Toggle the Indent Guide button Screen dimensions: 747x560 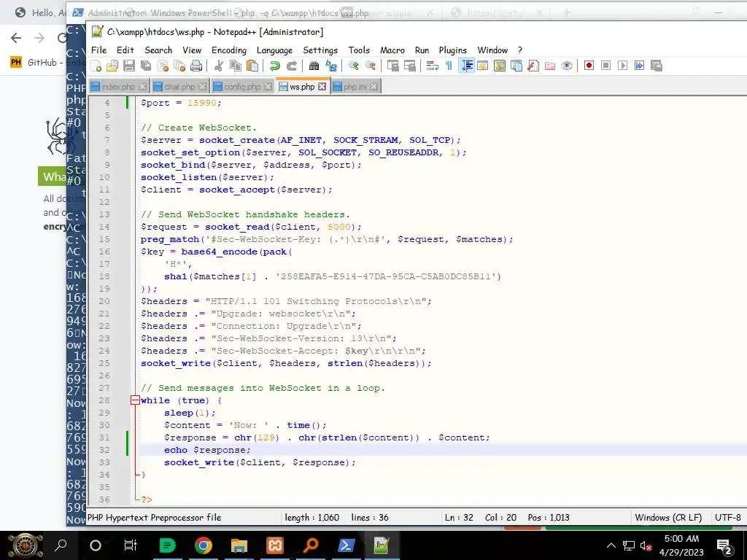(466, 66)
